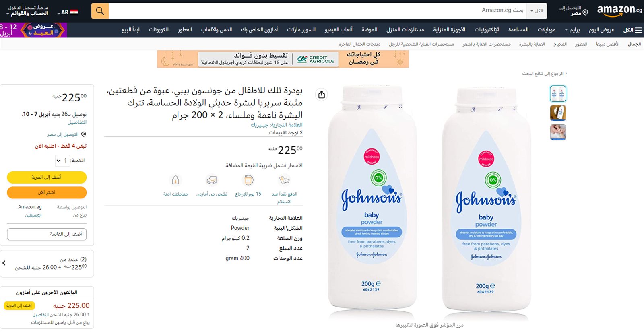
Task: Open the quantity dropdown
Action: coord(62,161)
